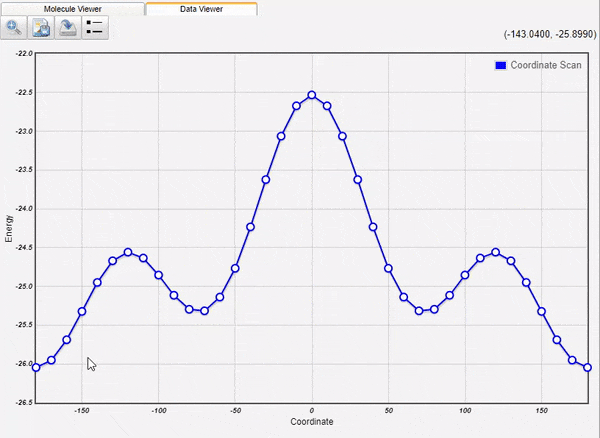
Task: Click the save image toolbar icon
Action: [x=41, y=28]
